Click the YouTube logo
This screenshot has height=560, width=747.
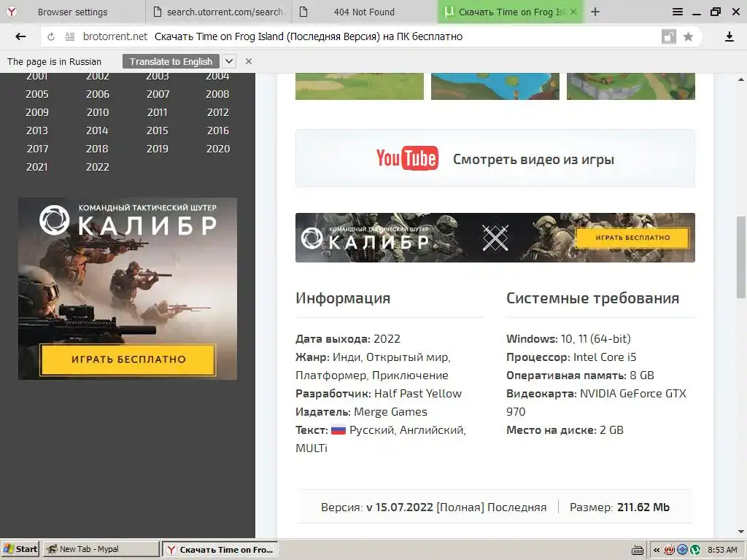pyautogui.click(x=407, y=158)
